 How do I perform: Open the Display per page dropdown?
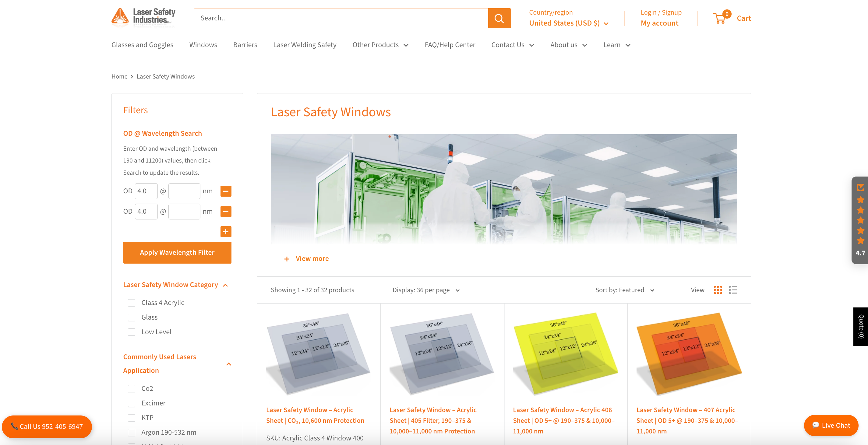pos(425,290)
